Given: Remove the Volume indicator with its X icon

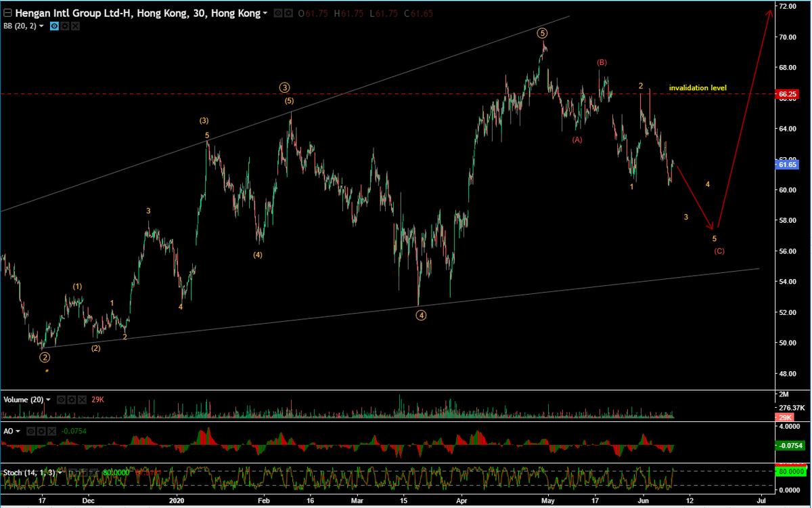Looking at the screenshot, I should pos(83,400).
